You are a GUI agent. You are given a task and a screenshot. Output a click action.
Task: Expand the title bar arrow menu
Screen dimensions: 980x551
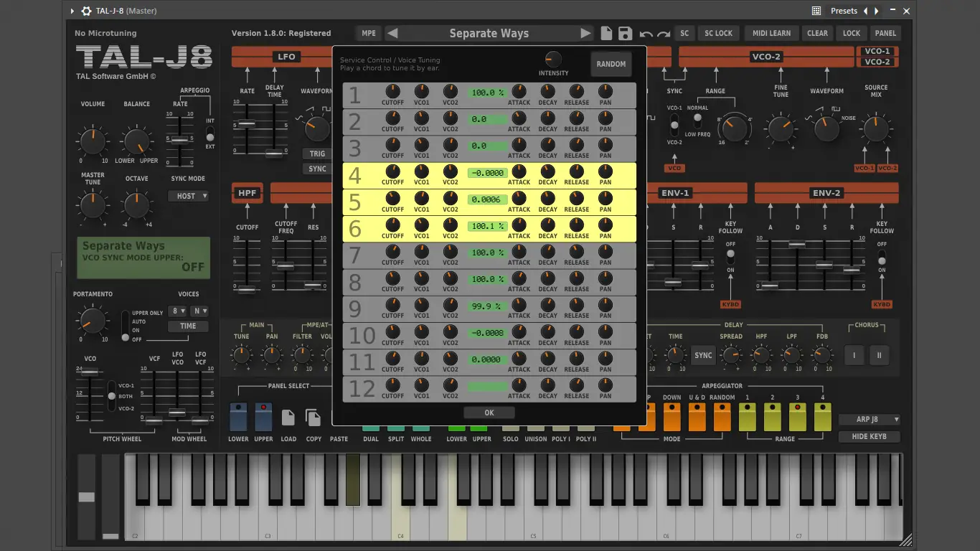click(x=72, y=11)
